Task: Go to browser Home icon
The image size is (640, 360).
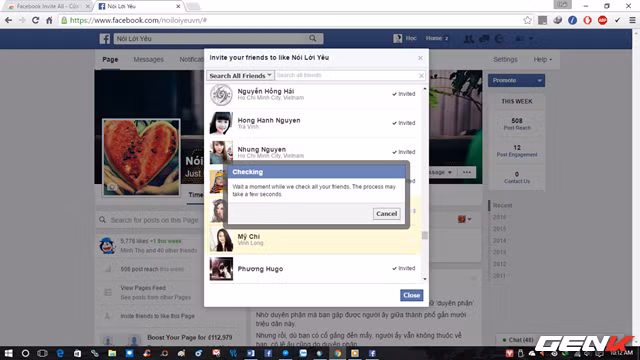Action: (49, 20)
